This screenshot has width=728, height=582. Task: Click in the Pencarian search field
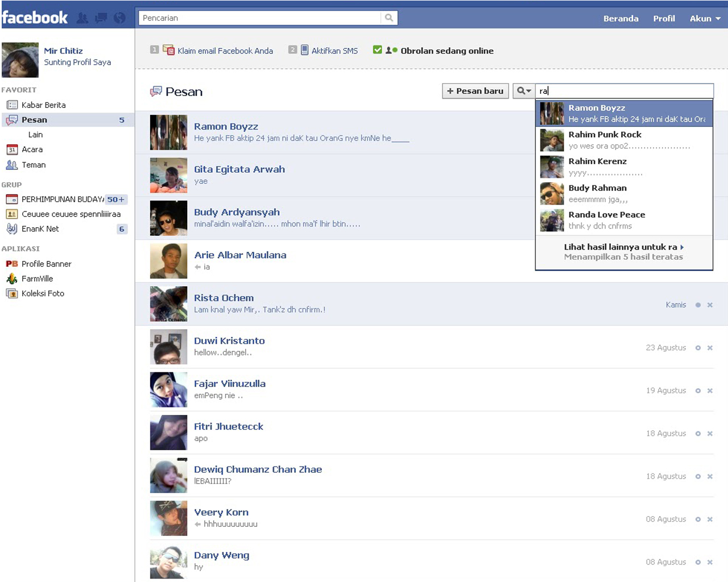(260, 18)
